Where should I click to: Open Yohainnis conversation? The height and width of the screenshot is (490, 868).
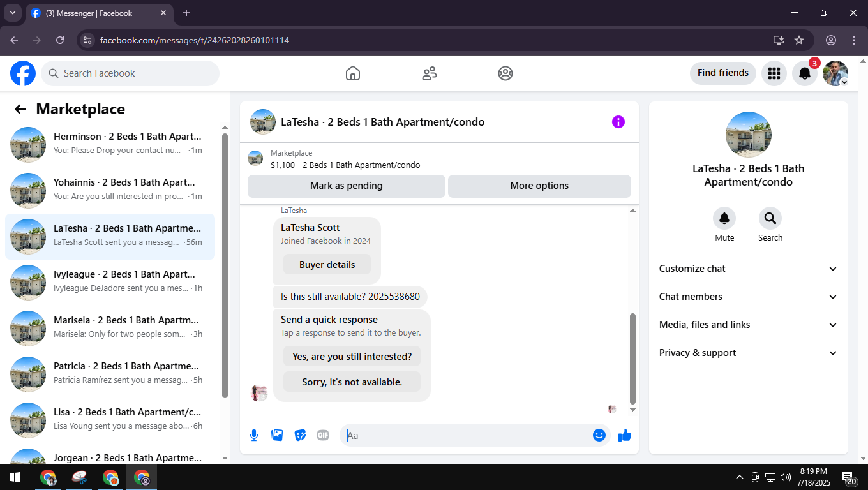pos(110,191)
